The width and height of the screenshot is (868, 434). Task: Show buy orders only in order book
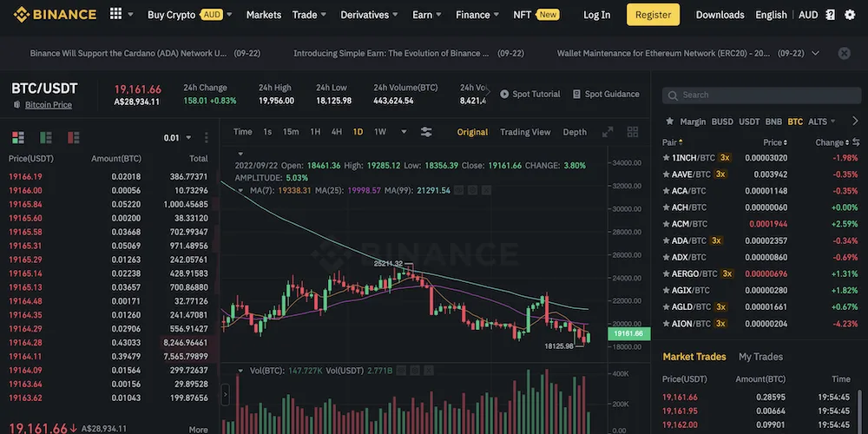(x=45, y=137)
